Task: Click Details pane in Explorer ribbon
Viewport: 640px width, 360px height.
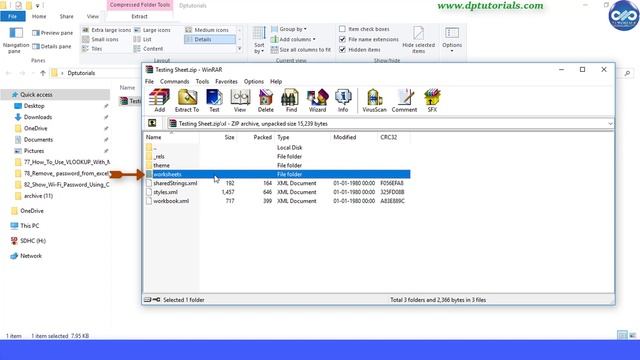Action: pos(52,46)
